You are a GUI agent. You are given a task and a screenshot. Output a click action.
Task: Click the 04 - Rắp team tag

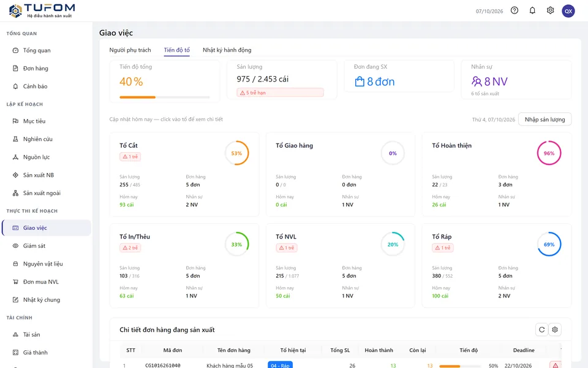(280, 365)
